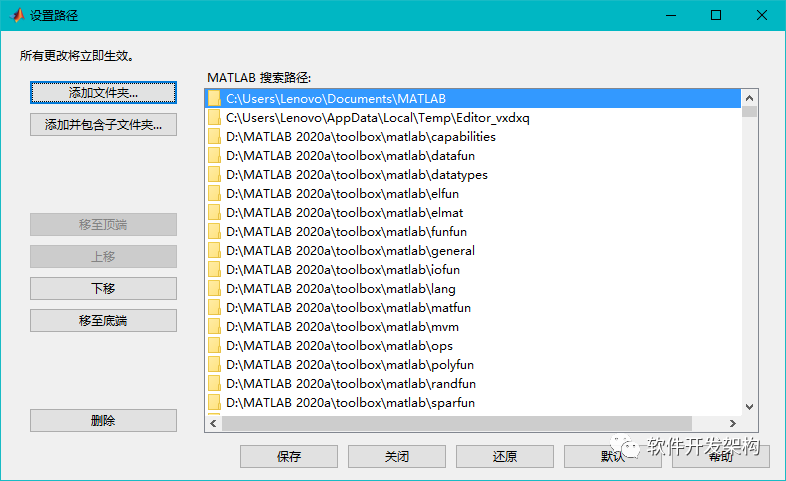The width and height of the screenshot is (786, 481).
Task: Select toolbox\matlab\ops path entry
Action: click(x=473, y=346)
